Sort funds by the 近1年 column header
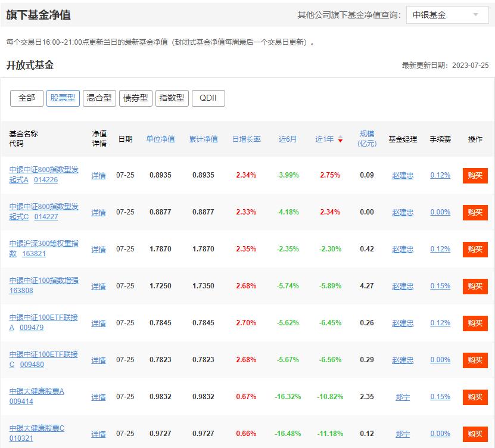 point(323,138)
